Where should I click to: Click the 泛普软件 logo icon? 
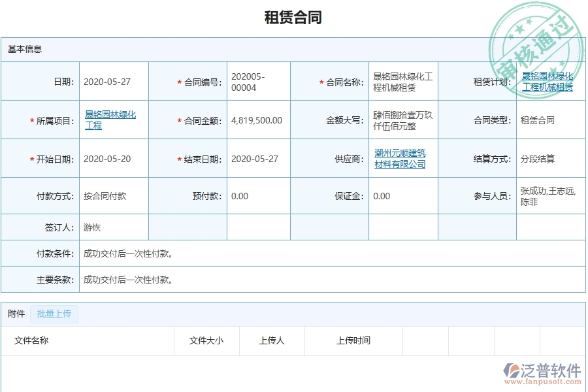pyautogui.click(x=511, y=370)
